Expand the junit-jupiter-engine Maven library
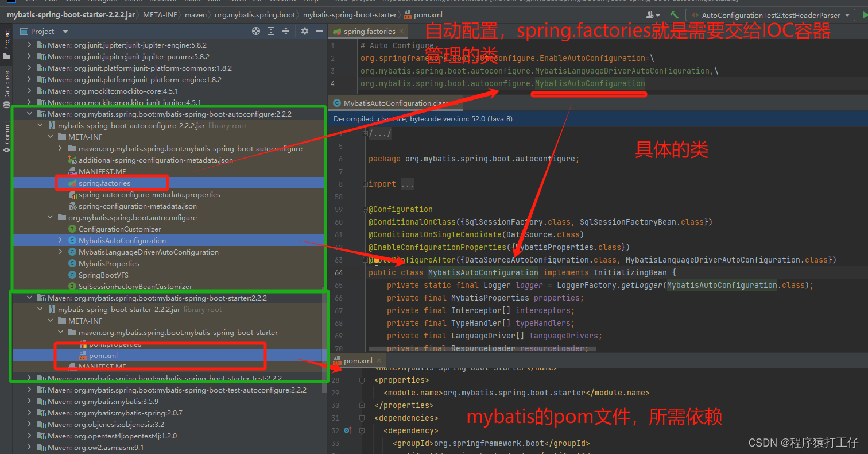The image size is (868, 454). click(30, 45)
